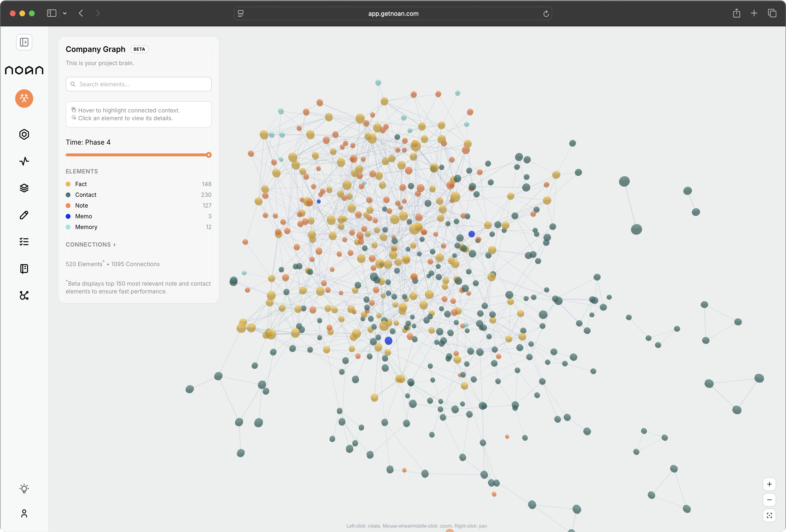This screenshot has width=786, height=532.
Task: Click the Search elements input field
Action: coord(138,84)
